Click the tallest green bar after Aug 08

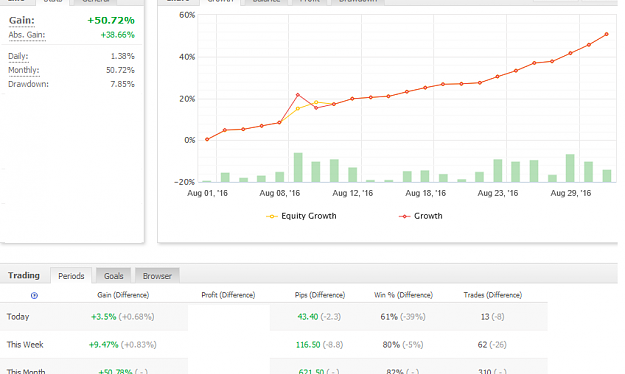pos(298,167)
